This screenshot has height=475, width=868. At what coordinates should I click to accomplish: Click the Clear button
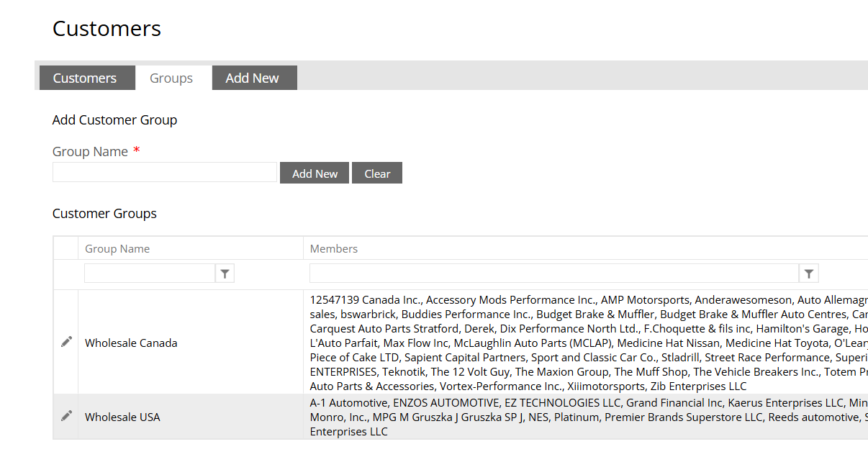[x=377, y=173]
